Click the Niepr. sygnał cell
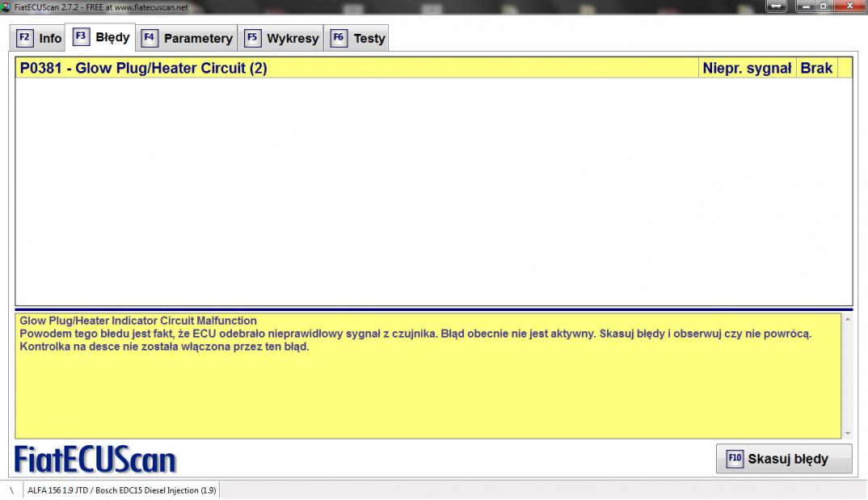 (747, 68)
